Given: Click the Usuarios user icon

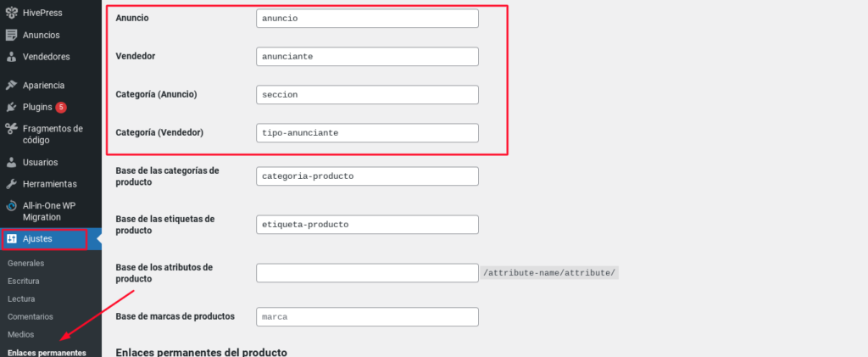Looking at the screenshot, I should coord(11,162).
